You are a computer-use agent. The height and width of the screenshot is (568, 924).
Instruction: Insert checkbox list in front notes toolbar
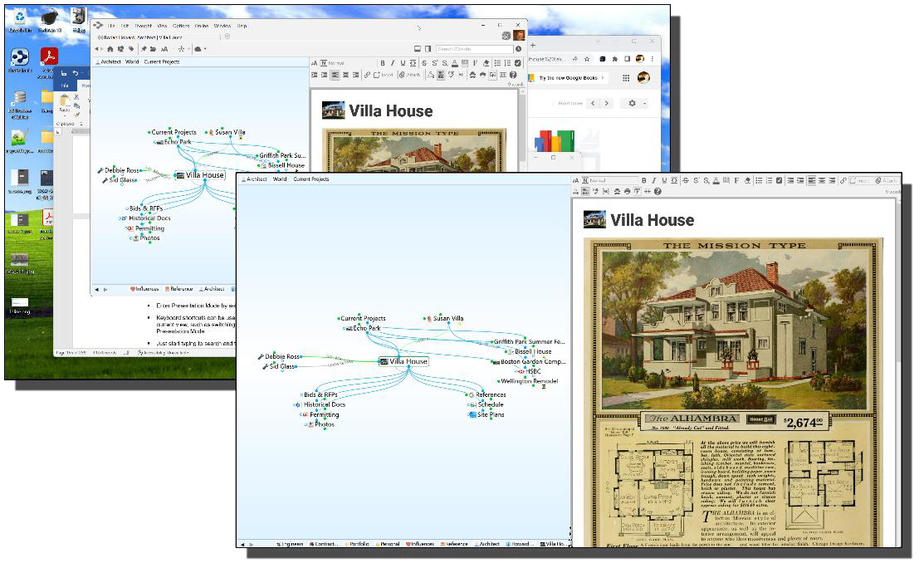(779, 180)
